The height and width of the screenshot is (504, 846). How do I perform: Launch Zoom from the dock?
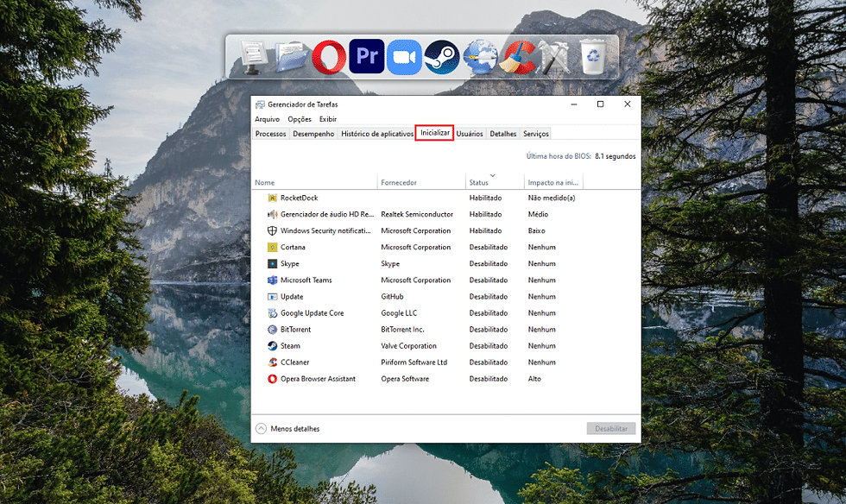pyautogui.click(x=404, y=57)
